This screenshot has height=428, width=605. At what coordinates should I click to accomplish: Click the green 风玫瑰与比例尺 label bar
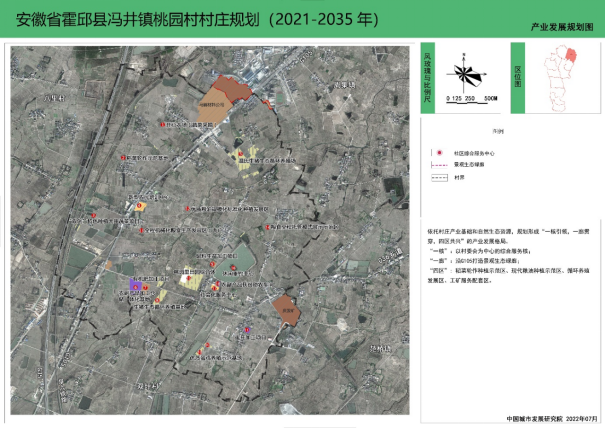click(427, 79)
